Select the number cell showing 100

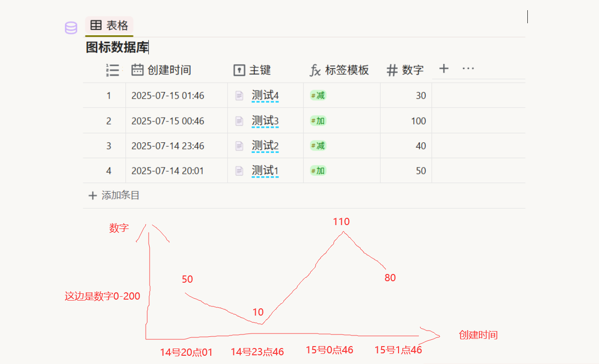pyautogui.click(x=406, y=121)
